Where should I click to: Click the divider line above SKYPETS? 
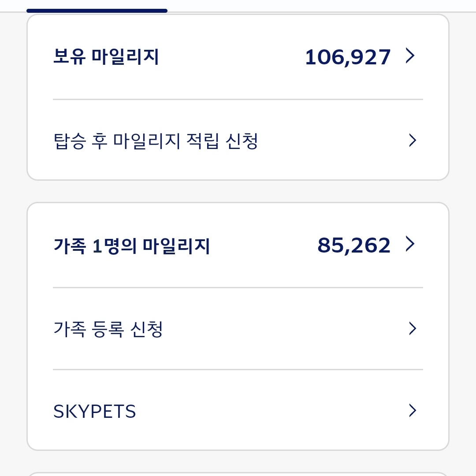pyautogui.click(x=238, y=369)
